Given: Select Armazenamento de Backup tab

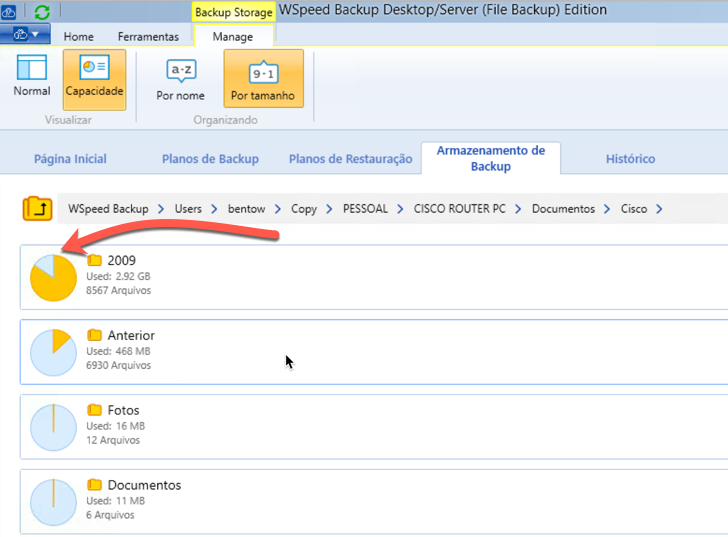Looking at the screenshot, I should 491,158.
